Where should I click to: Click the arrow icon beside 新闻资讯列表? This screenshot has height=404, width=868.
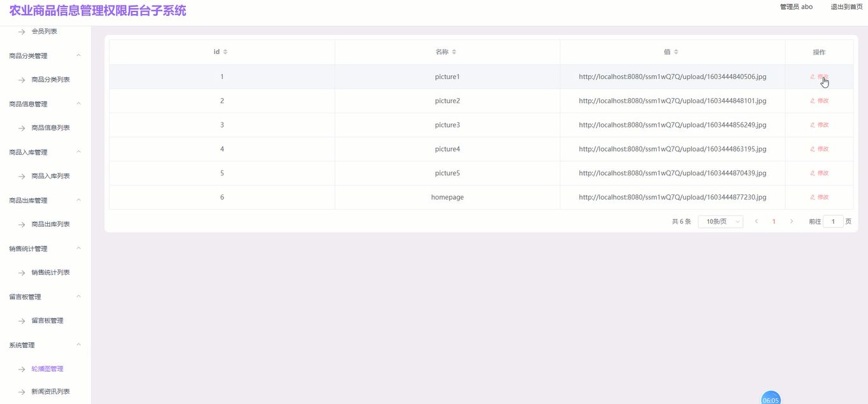coord(22,392)
